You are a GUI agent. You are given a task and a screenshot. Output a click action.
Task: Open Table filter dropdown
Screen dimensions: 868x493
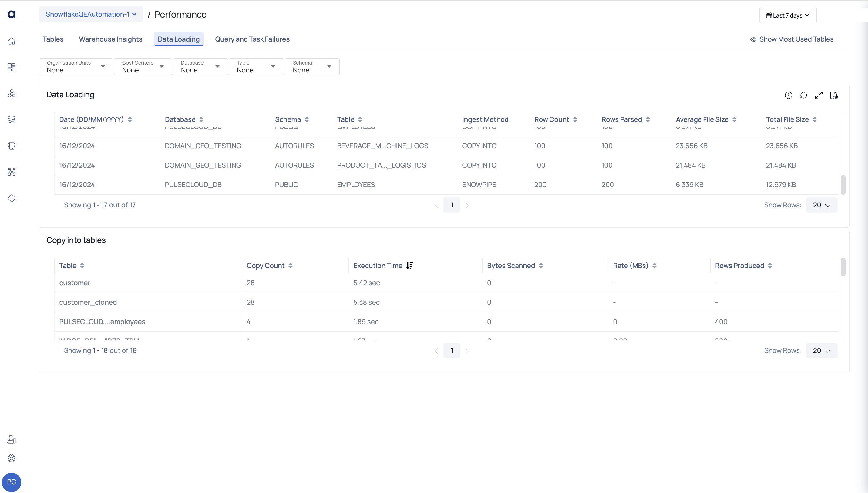256,67
